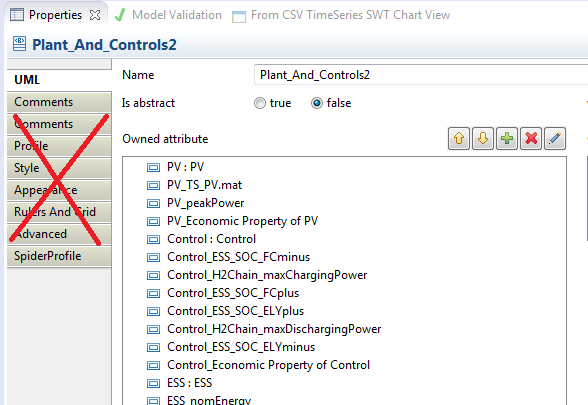Move owned attribute down with arrow icon
The height and width of the screenshot is (405, 588).
(483, 139)
